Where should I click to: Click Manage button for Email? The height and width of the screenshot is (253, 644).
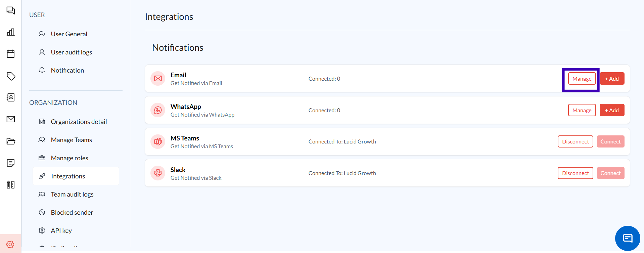[582, 79]
